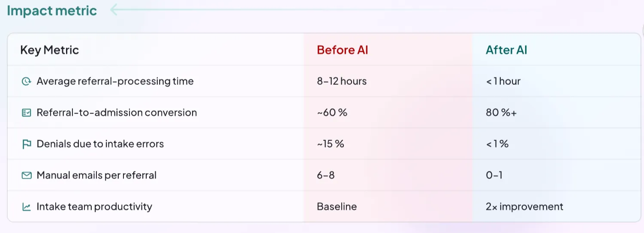Click the checklist icon beside Referral-to-admission conversion
Screen dimensions: 644x233
pos(27,113)
